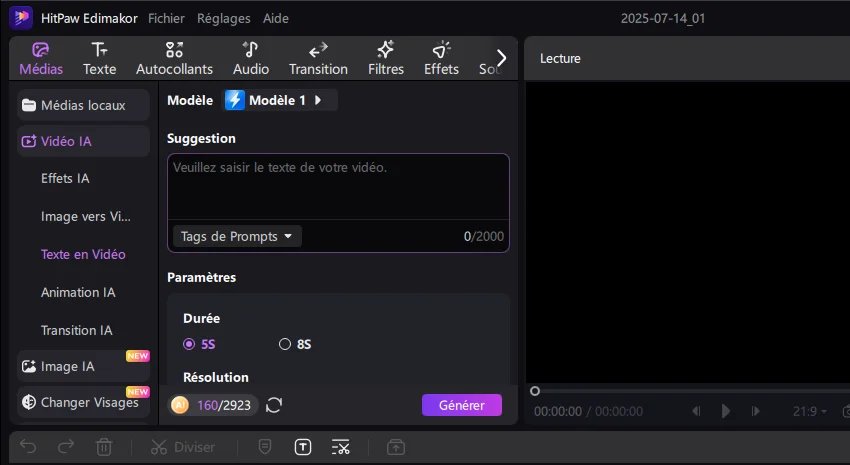Click the export upload icon

(396, 447)
